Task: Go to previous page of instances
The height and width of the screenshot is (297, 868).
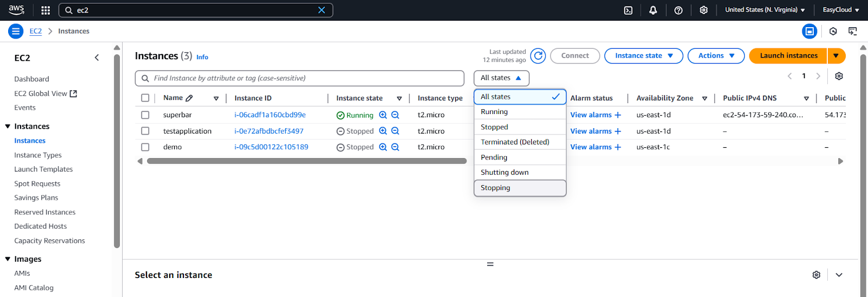Action: click(x=790, y=76)
